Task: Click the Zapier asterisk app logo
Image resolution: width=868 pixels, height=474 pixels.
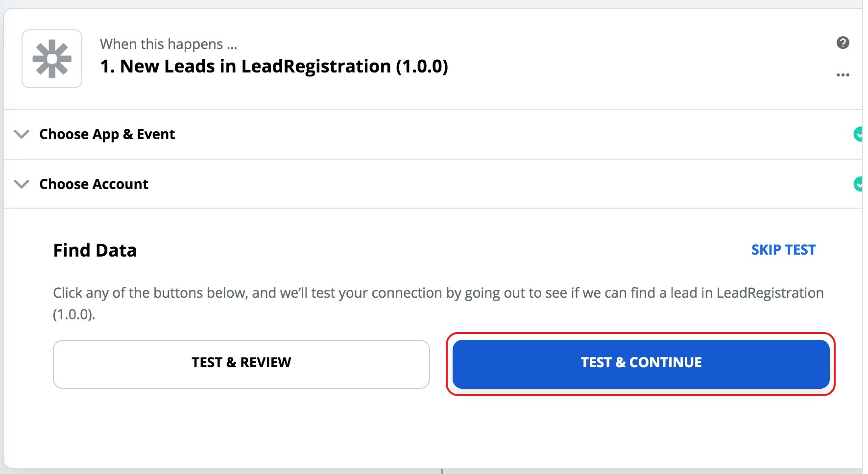Action: (52, 59)
